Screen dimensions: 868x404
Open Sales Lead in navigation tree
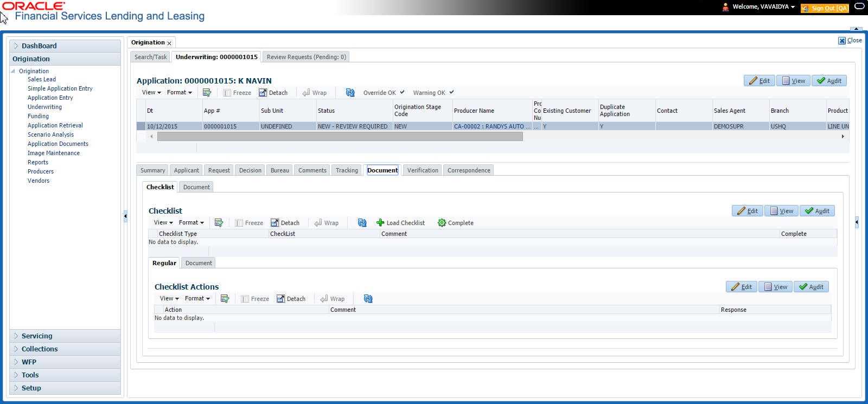click(x=42, y=79)
